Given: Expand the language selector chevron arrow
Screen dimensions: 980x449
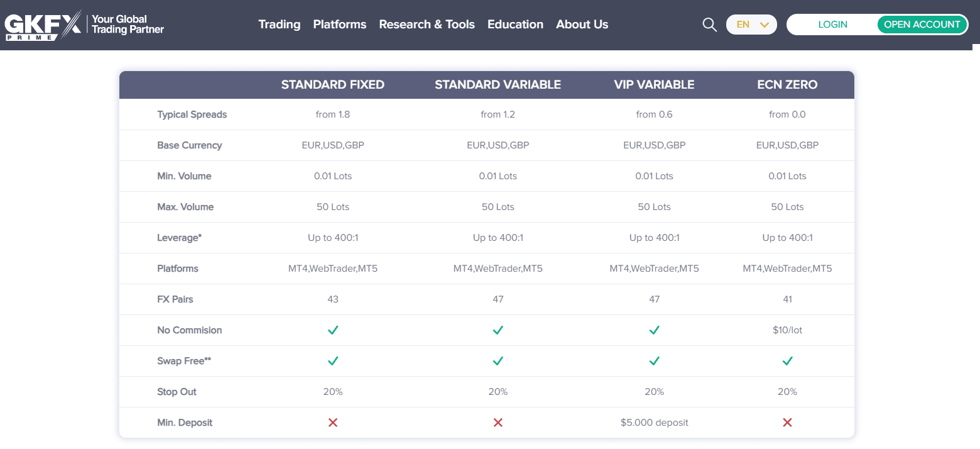Looking at the screenshot, I should [x=765, y=25].
